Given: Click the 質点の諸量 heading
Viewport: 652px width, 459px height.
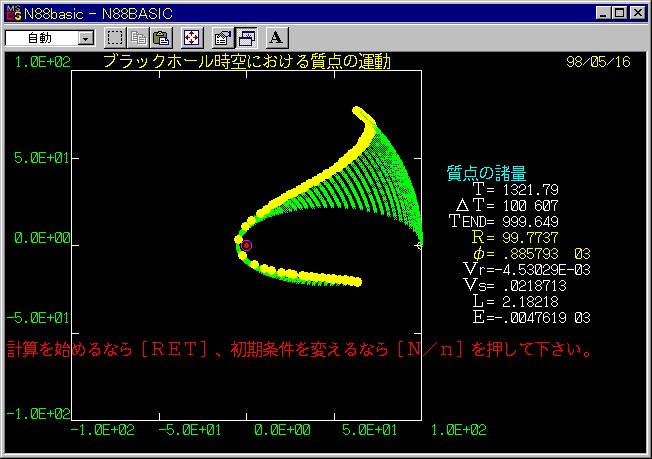Looking at the screenshot, I should (487, 173).
